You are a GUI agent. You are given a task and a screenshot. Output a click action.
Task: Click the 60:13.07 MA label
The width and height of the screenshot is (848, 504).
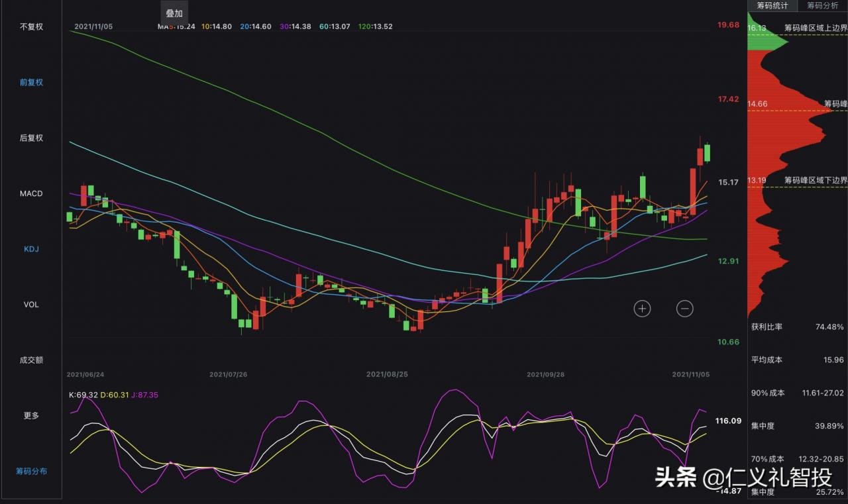[334, 26]
